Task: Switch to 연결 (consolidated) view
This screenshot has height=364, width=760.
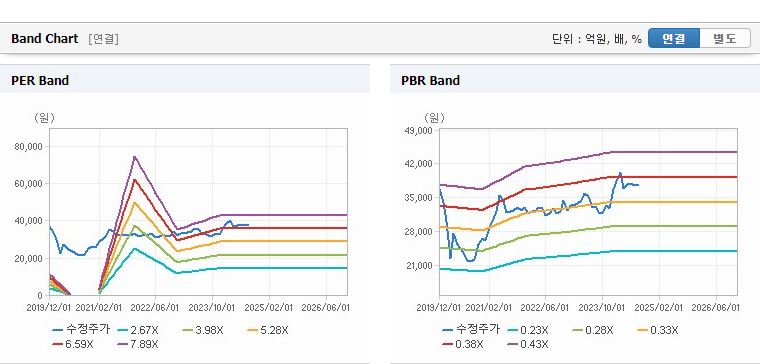Action: pos(674,39)
